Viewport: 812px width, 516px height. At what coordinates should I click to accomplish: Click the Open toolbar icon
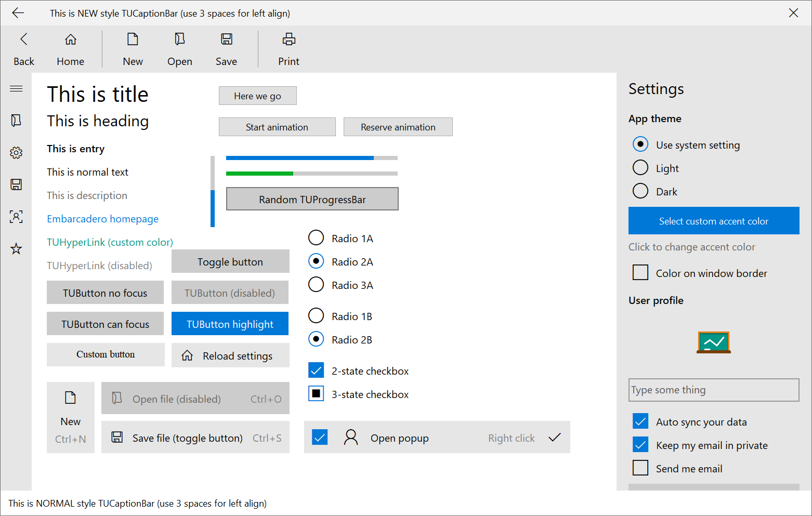tap(180, 39)
